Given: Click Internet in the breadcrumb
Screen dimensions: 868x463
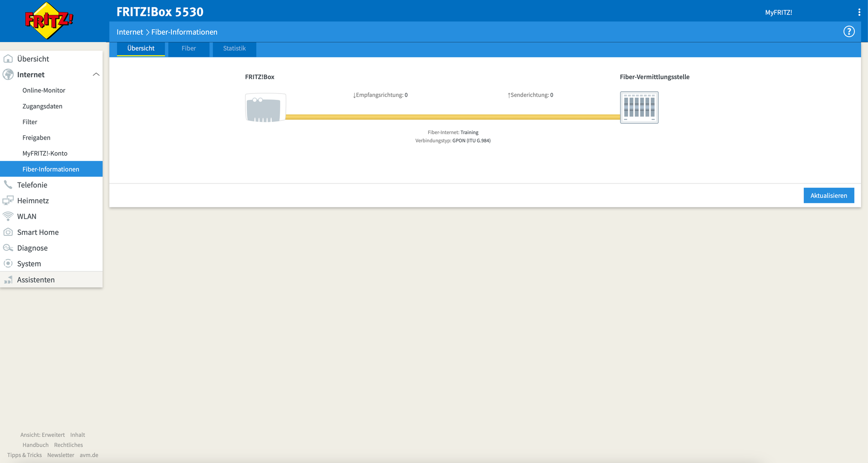Looking at the screenshot, I should 130,32.
